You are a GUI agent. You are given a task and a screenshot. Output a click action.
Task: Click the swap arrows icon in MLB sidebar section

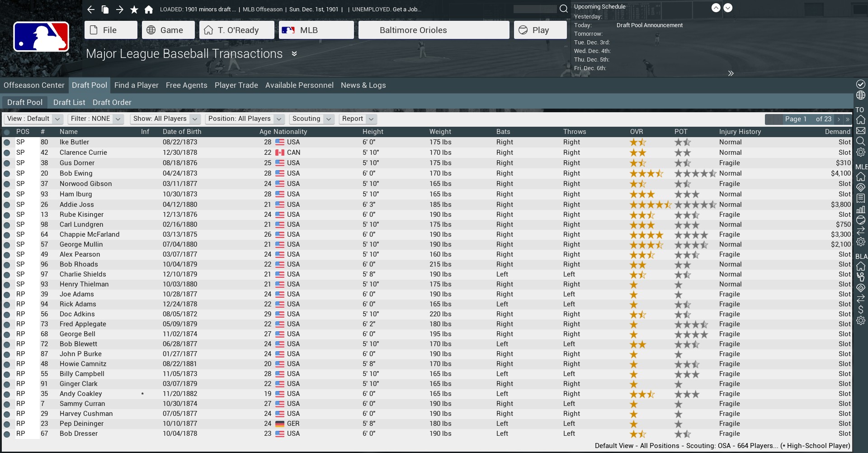click(x=861, y=231)
